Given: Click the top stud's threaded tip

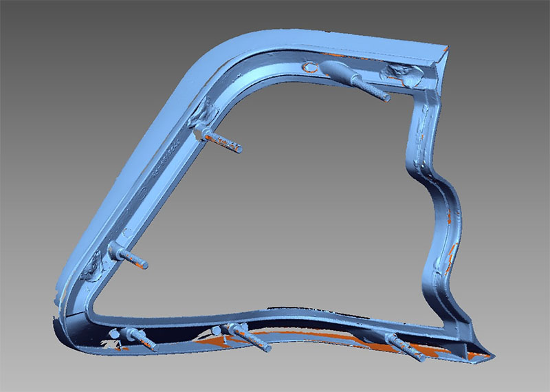Looking at the screenshot, I should coord(385,97).
